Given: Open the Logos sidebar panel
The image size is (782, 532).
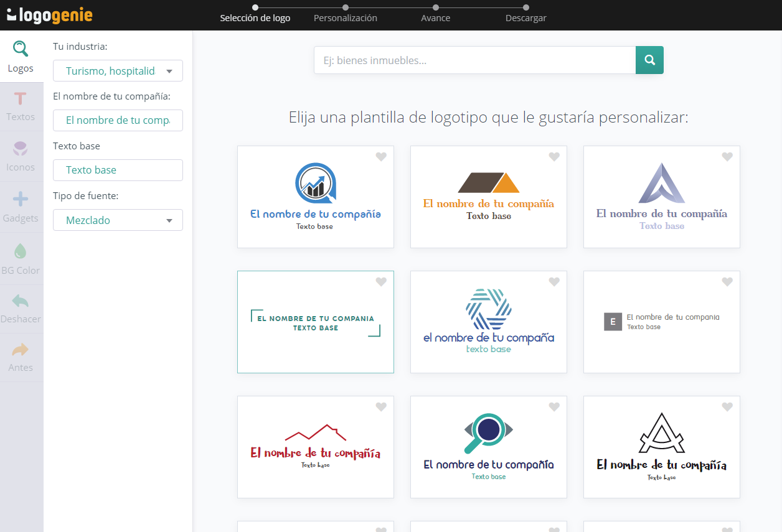Looking at the screenshot, I should (x=21, y=57).
